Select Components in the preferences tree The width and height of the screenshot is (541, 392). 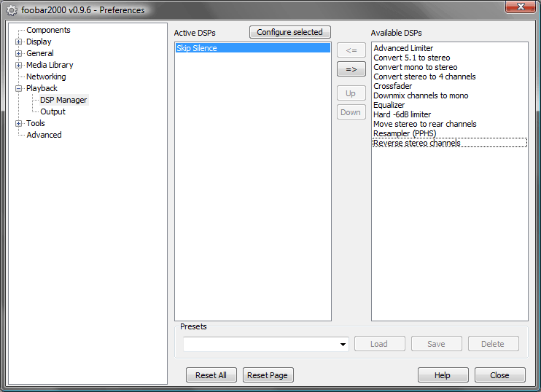pos(48,30)
